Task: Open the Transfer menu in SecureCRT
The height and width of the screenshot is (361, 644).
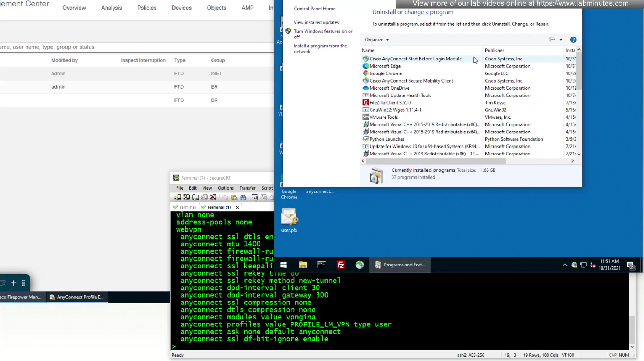Action: click(x=247, y=188)
